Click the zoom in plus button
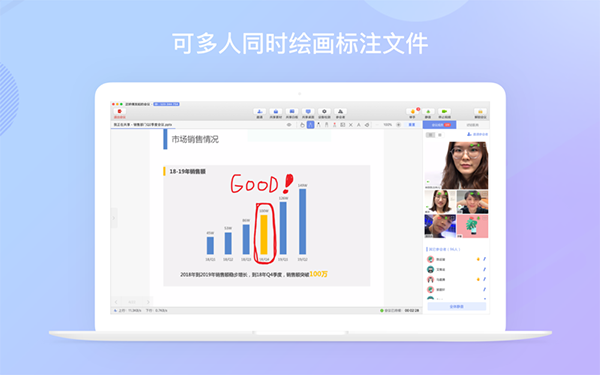The width and height of the screenshot is (600, 375). click(x=398, y=125)
